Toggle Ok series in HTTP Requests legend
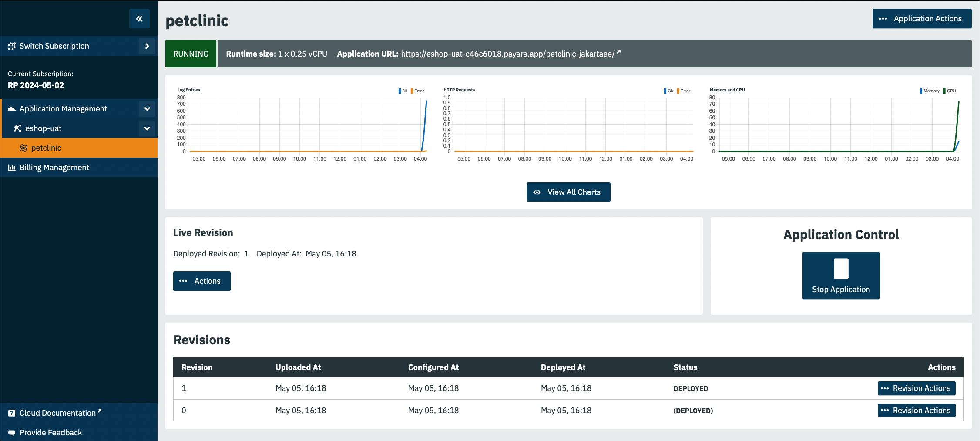The image size is (980, 441). click(x=668, y=91)
